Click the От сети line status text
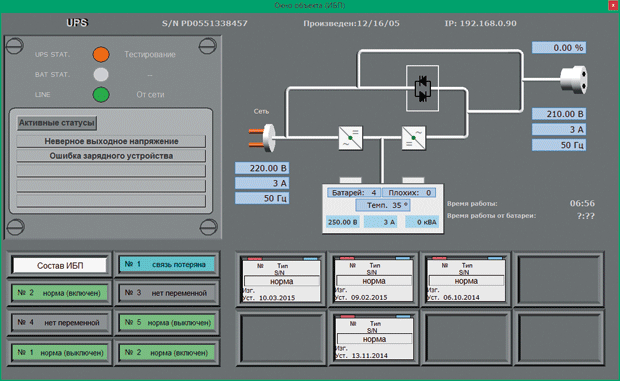 pos(150,95)
